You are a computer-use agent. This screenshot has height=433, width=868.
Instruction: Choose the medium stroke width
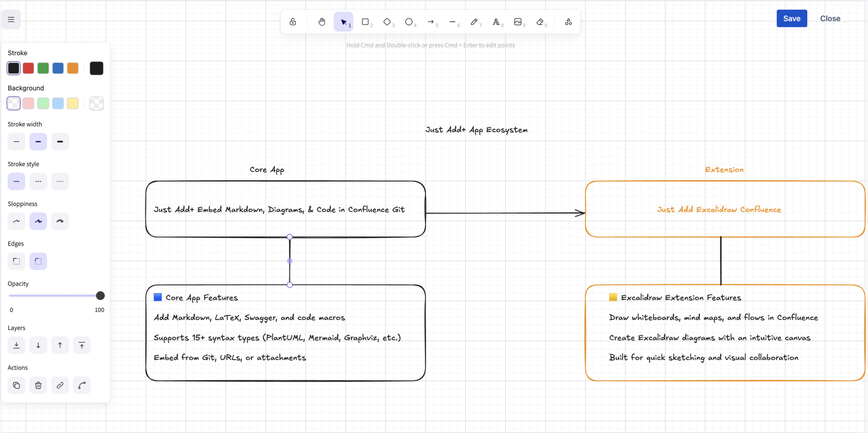click(x=38, y=141)
